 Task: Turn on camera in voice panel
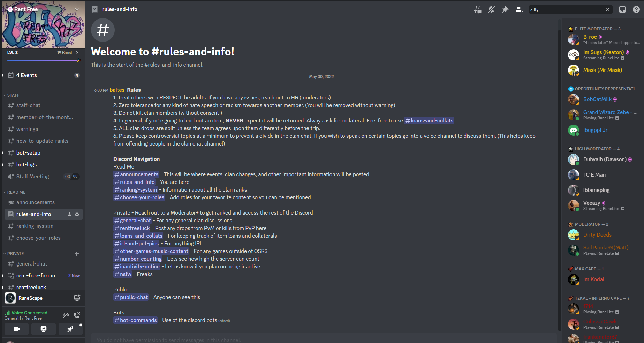[16, 329]
